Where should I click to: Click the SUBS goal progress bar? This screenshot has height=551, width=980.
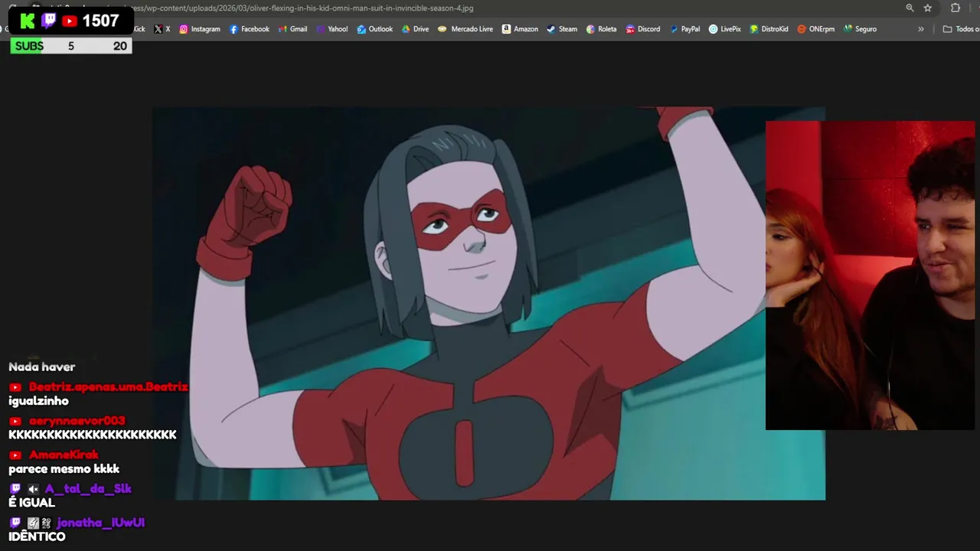pyautogui.click(x=71, y=46)
